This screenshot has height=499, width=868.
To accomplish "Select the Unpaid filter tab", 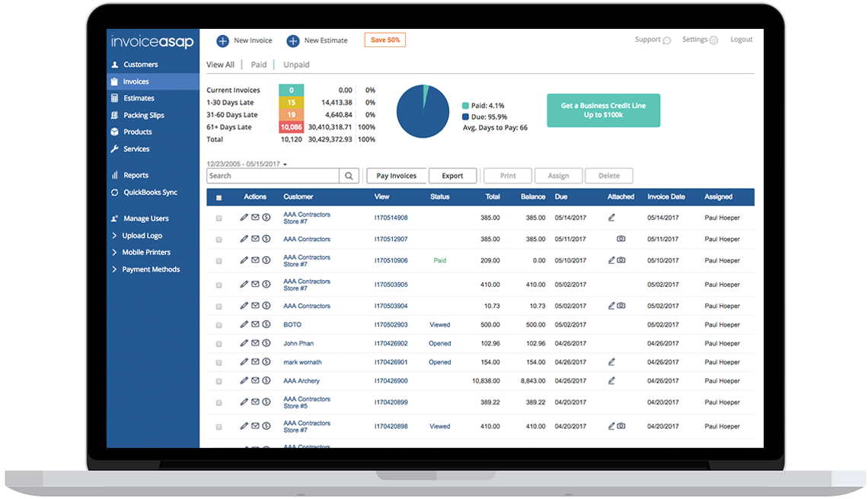I will [x=296, y=65].
